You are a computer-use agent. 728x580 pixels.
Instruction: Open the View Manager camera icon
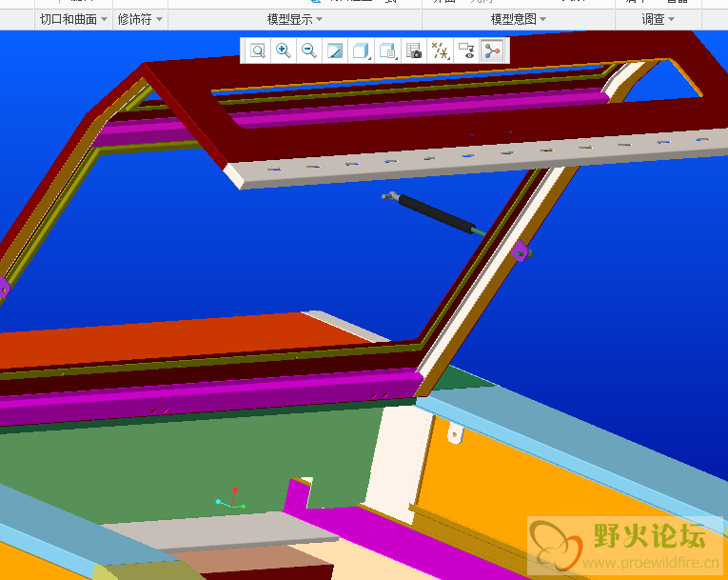click(x=414, y=51)
